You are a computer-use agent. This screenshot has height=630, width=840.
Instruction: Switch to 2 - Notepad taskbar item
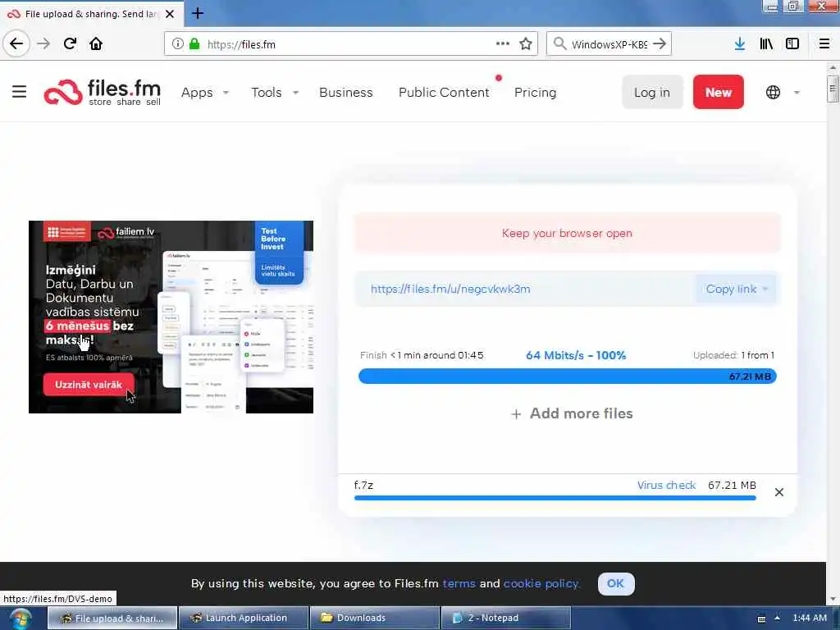505,618
